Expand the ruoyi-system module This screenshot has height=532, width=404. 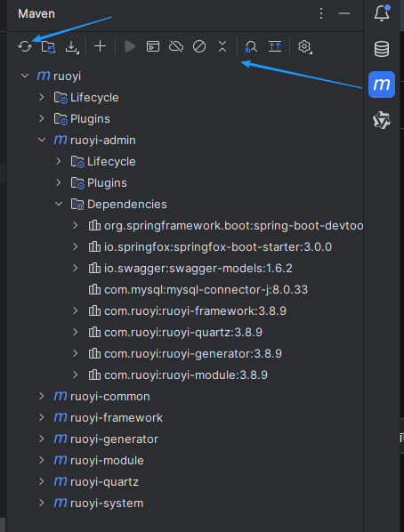tap(42, 504)
